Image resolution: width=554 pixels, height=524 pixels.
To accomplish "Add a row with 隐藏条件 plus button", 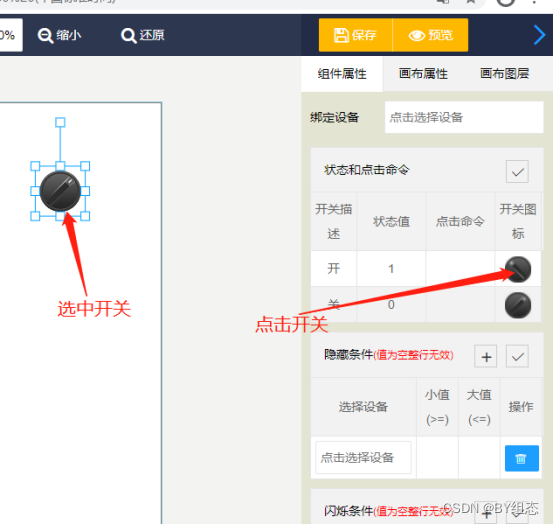I will [486, 357].
